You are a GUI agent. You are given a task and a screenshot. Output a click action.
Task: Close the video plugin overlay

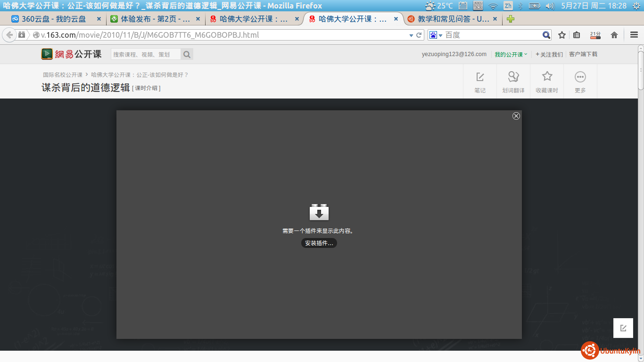coord(516,116)
